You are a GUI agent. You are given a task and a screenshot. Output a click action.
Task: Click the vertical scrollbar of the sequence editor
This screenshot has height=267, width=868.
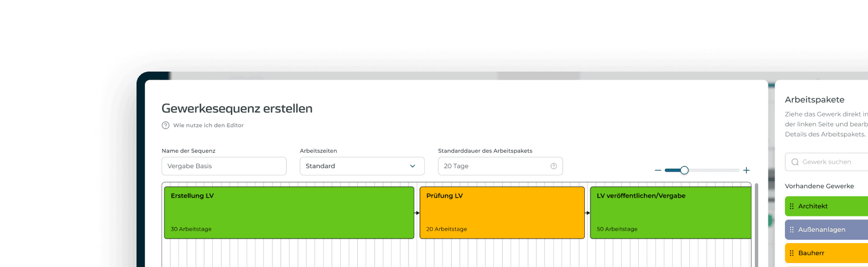point(756,224)
